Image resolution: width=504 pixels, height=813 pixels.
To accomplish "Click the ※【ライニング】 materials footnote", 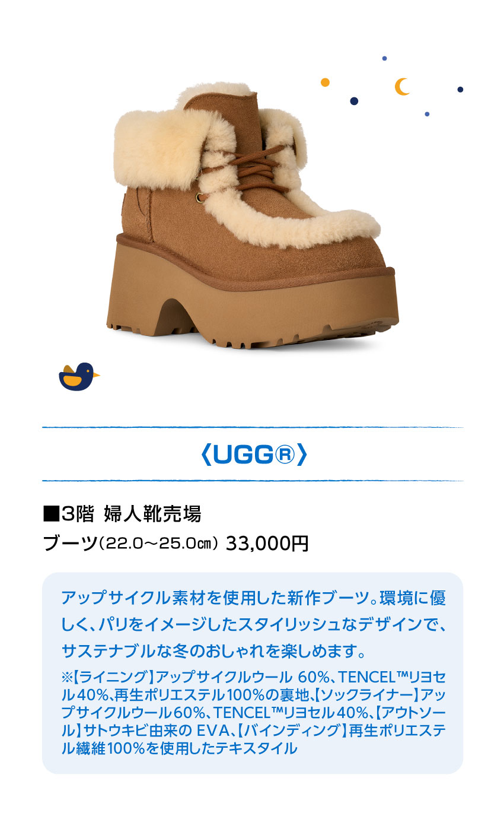I will (x=253, y=713).
